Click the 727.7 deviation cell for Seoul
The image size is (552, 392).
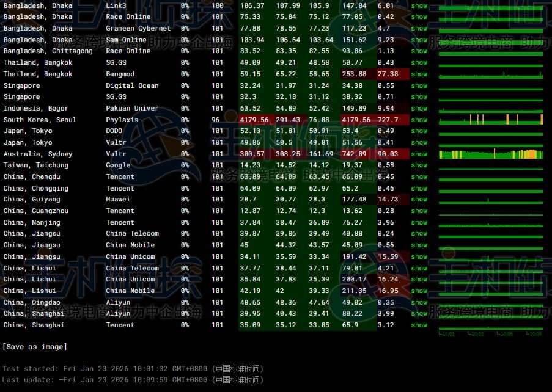(388, 120)
